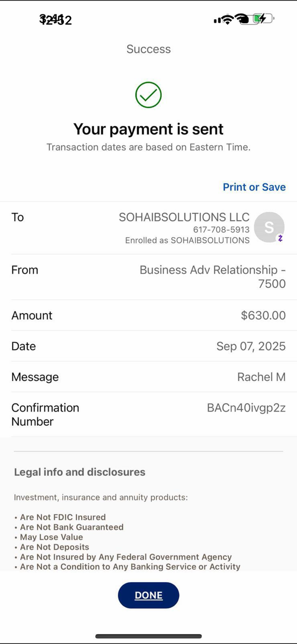Tap the message Rachel M
297x644 pixels.
pos(261,377)
